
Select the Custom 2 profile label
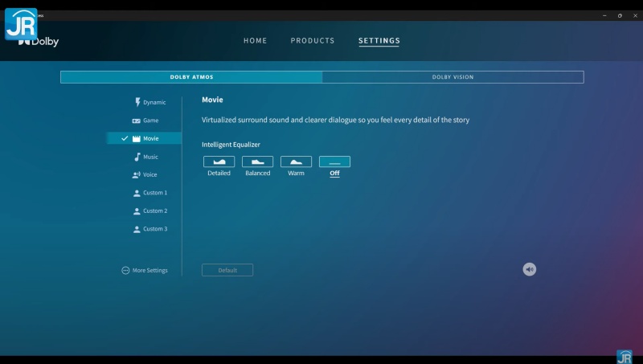point(155,211)
